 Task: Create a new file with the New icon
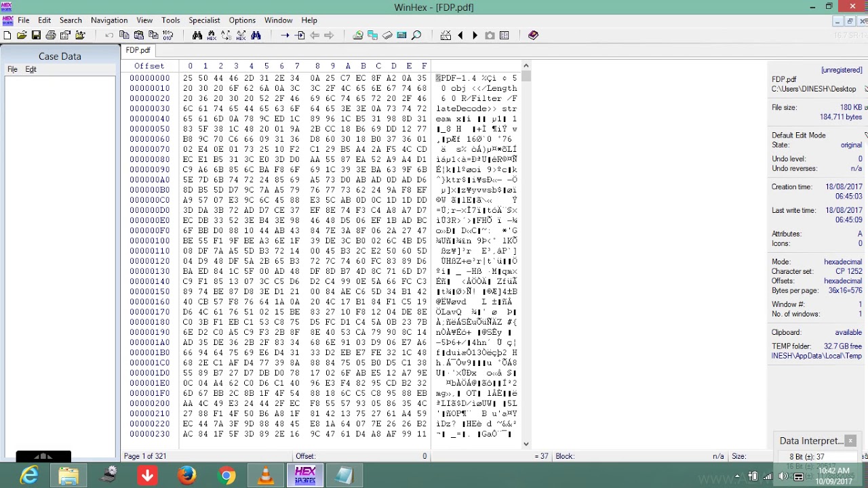7,35
